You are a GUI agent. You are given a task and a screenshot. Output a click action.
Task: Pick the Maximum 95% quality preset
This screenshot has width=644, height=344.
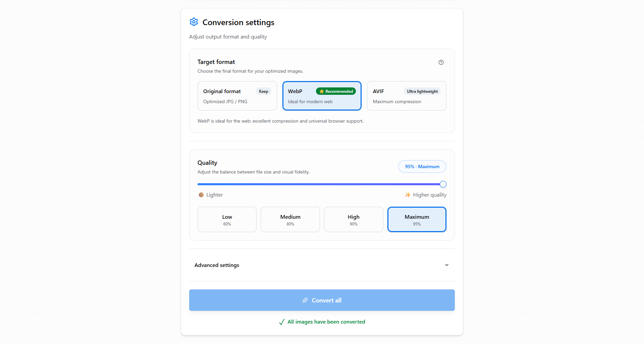(417, 219)
